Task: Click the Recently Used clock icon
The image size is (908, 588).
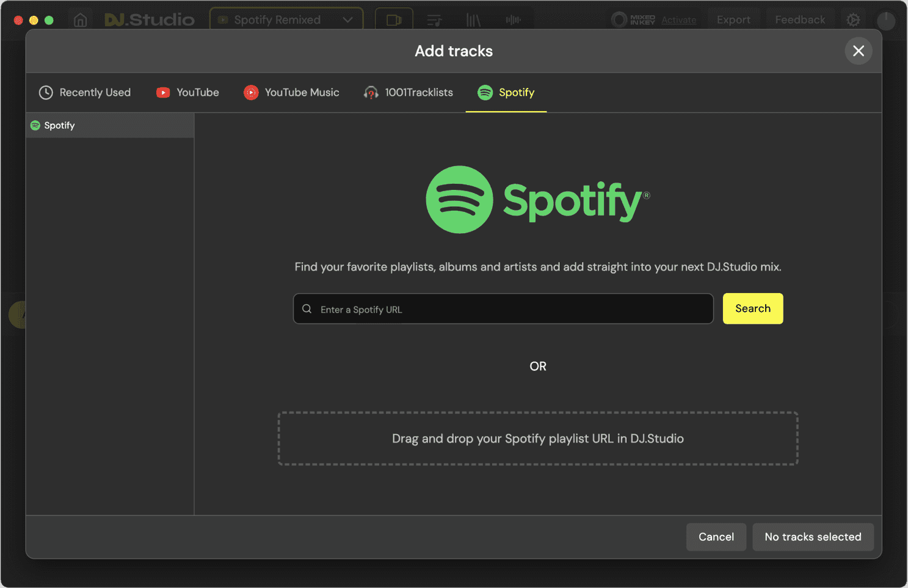Action: [x=46, y=92]
